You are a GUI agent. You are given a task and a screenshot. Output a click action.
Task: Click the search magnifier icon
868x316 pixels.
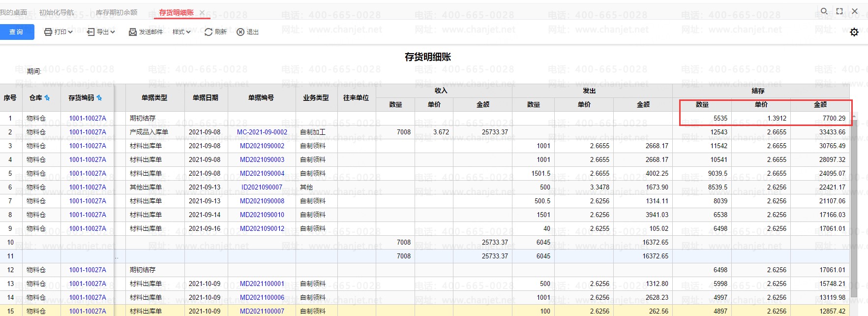click(x=824, y=11)
